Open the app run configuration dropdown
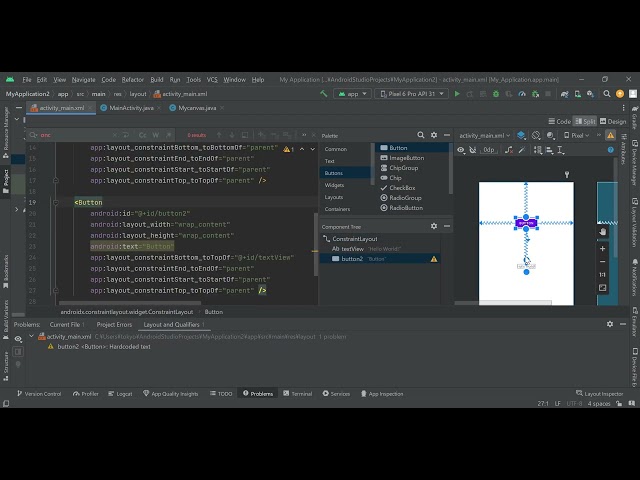The height and width of the screenshot is (480, 640). (352, 94)
